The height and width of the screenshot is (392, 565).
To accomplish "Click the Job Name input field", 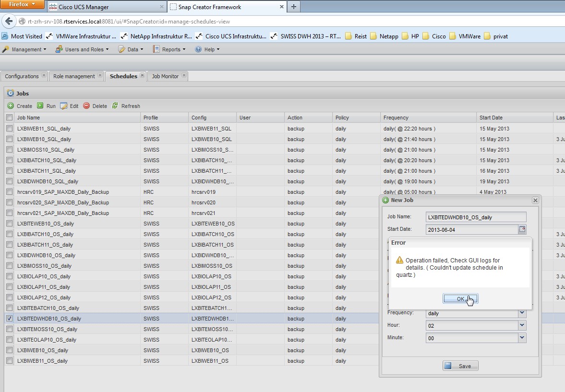I will pos(476,217).
